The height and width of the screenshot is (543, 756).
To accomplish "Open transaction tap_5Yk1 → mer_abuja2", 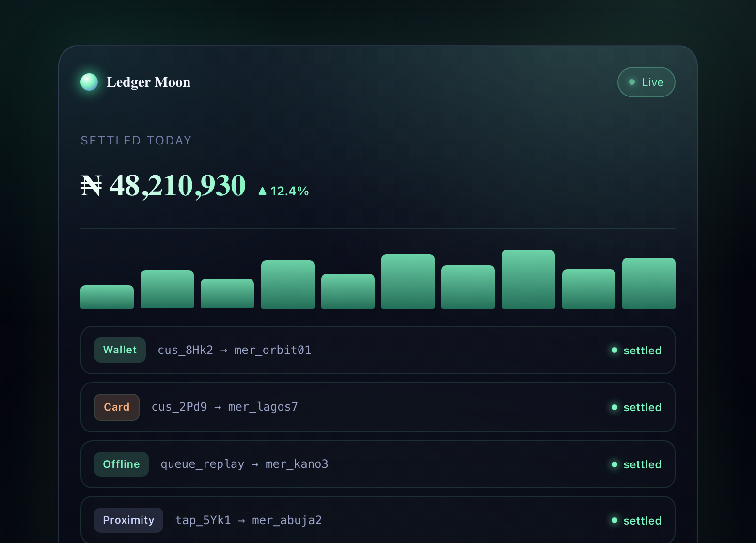I will [378, 520].
